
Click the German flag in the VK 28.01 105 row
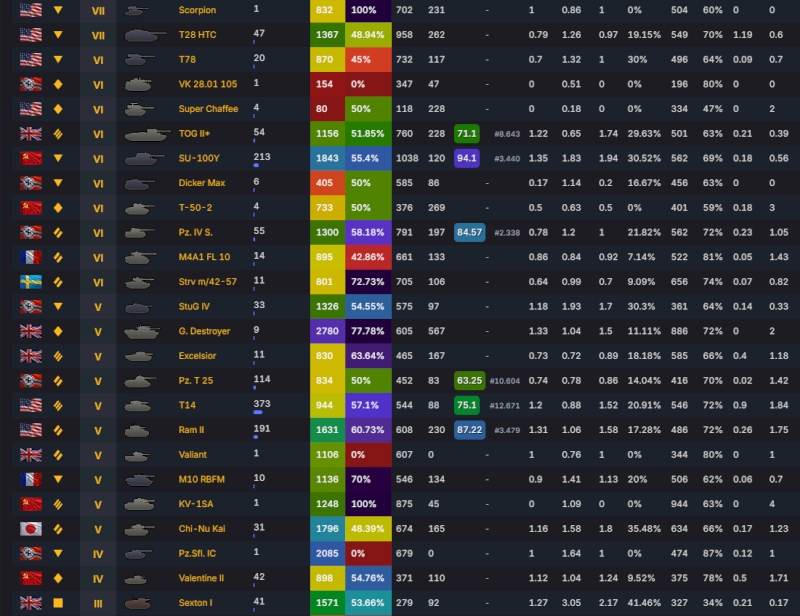coord(31,84)
